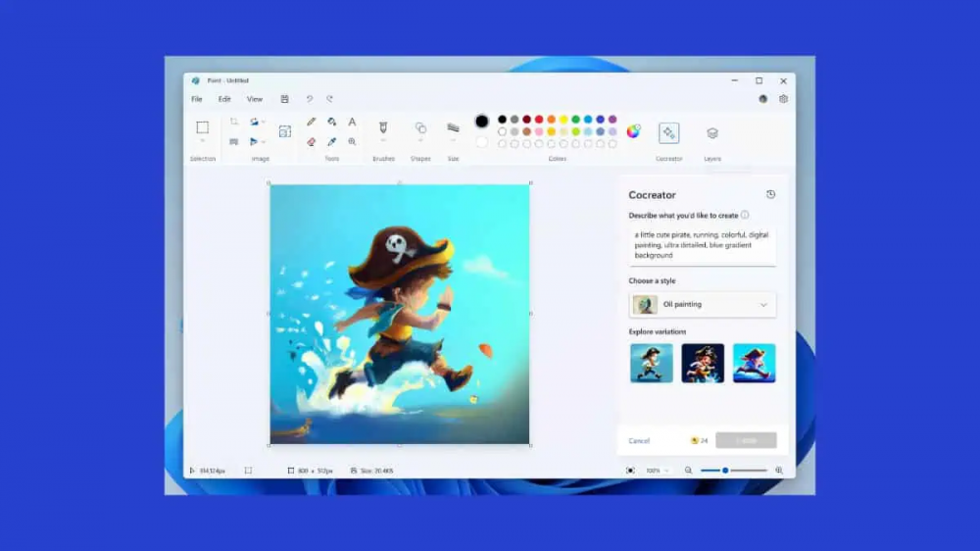Open the 100% zoom level dropdown
This screenshot has width=980, height=551.
657,471
